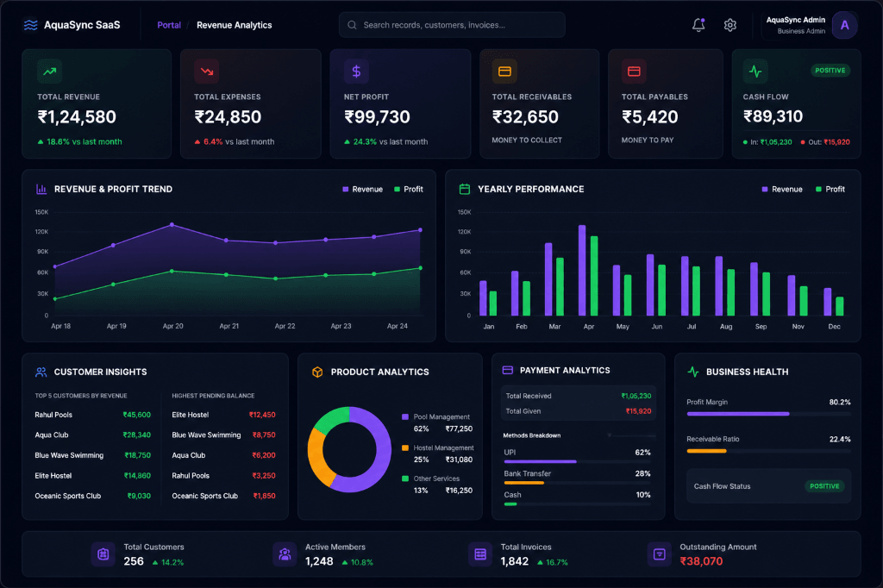Click the people icon beside Customer Insights
Viewport: 883px width, 588px height.
[x=41, y=372]
